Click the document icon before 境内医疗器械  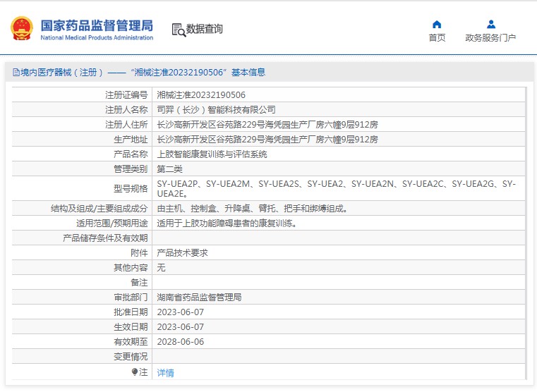pyautogui.click(x=16, y=73)
